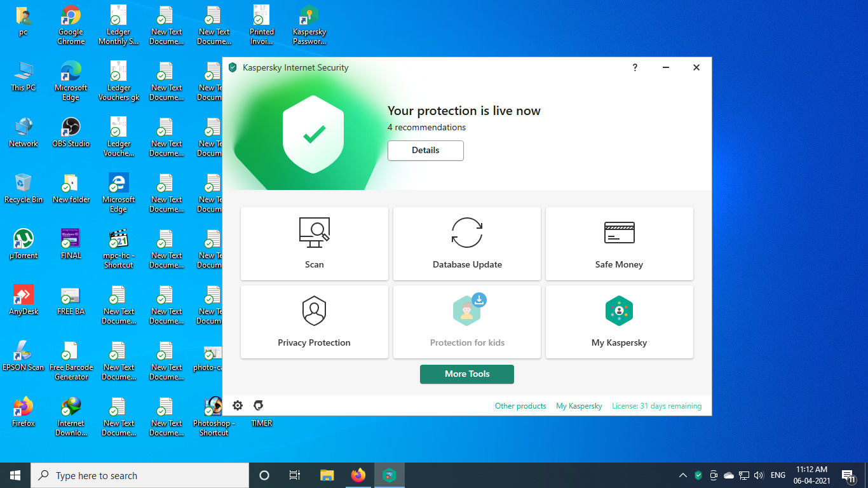Expand the hidden system tray icons chevron
Screen dimensions: 868x488
(683, 475)
